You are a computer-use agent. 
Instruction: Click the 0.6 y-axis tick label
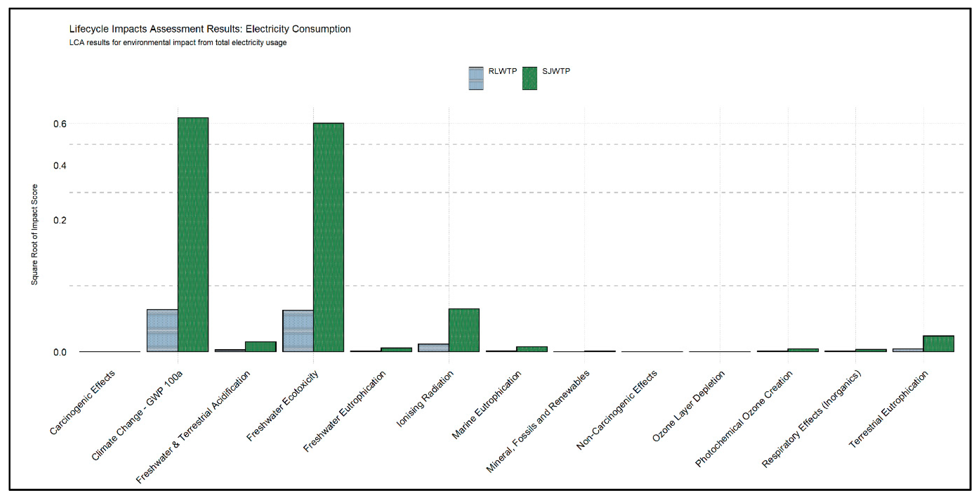60,124
